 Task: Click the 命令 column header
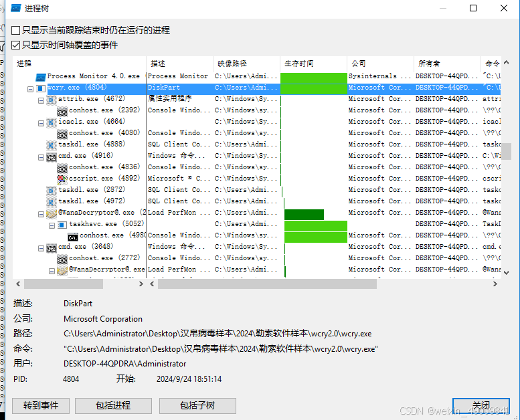click(491, 64)
